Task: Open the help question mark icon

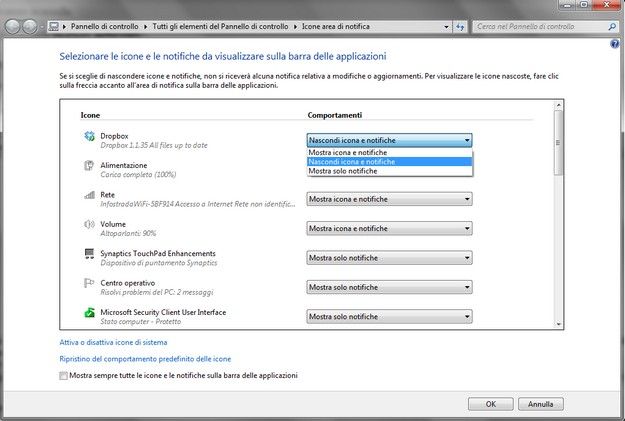Action: 614,44
